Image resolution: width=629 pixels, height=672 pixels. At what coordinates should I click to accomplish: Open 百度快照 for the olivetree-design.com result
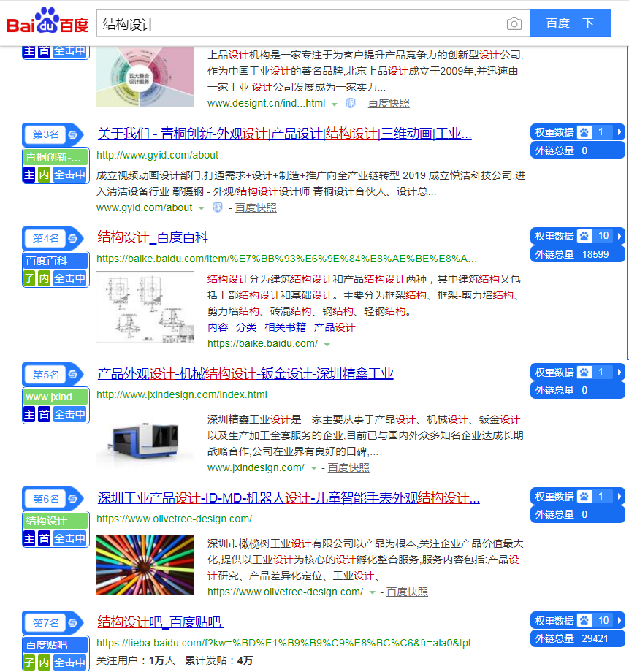coord(407,592)
